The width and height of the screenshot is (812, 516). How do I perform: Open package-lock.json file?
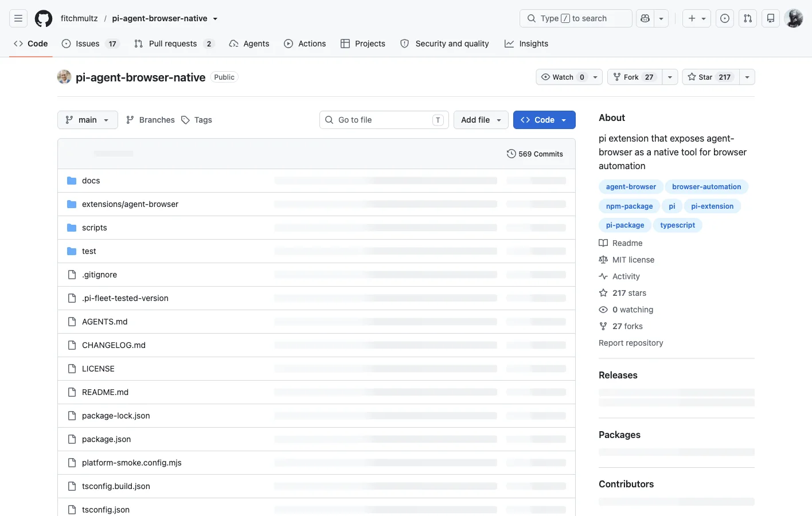[116, 416]
